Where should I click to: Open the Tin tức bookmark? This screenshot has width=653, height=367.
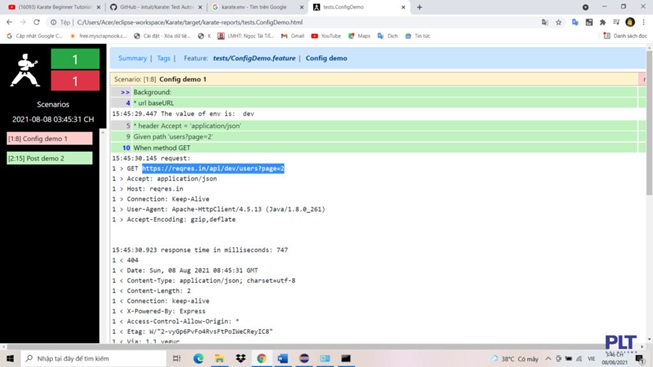(417, 36)
